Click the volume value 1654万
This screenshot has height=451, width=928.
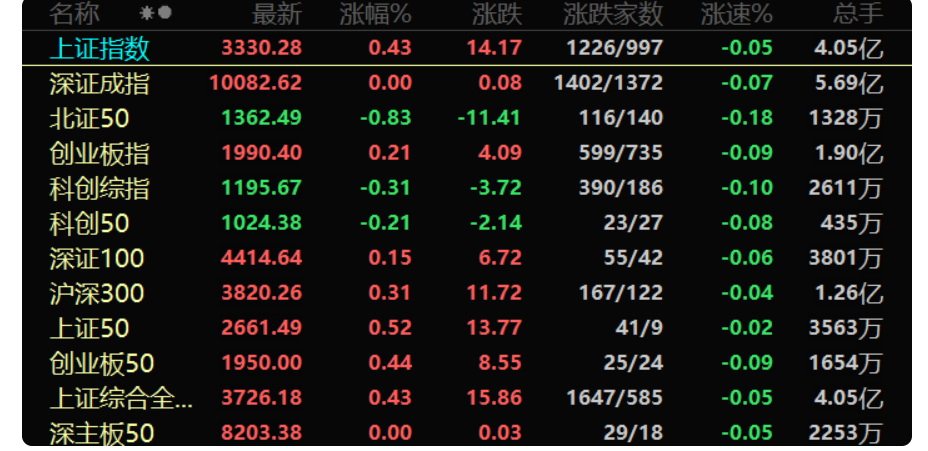pyautogui.click(x=846, y=362)
